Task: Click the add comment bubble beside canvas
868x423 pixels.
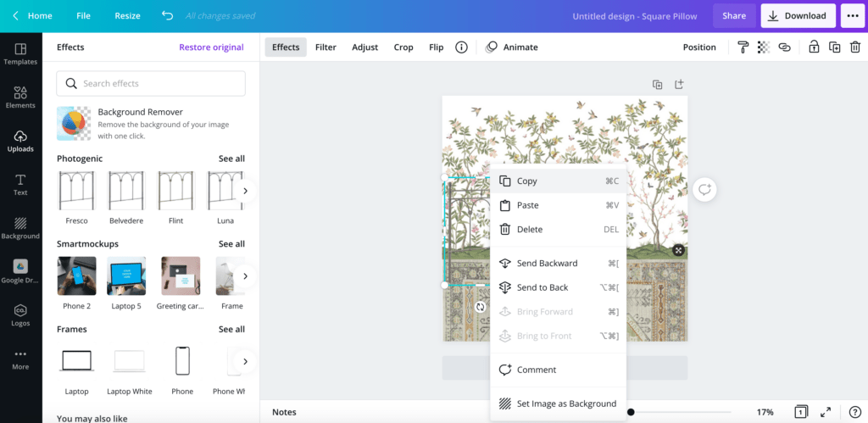Action: [x=704, y=190]
